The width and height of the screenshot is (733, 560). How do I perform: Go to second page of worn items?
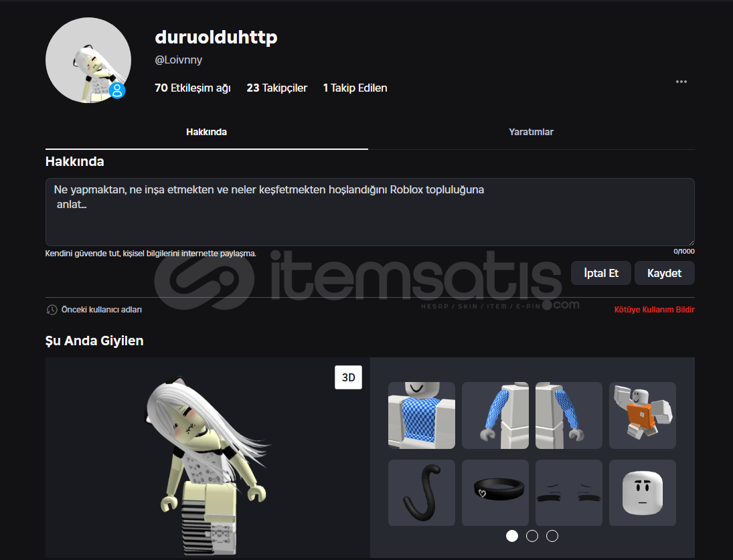click(532, 536)
